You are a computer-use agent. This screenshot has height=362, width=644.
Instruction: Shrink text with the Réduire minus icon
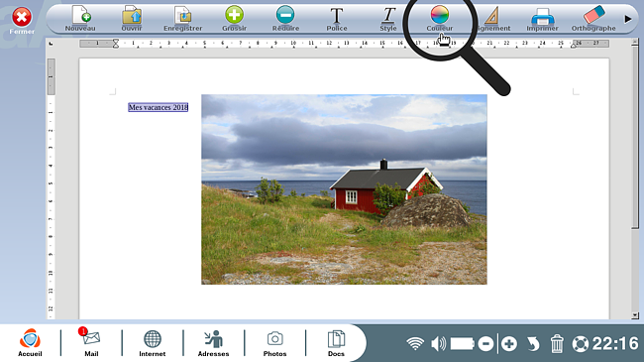tap(285, 19)
